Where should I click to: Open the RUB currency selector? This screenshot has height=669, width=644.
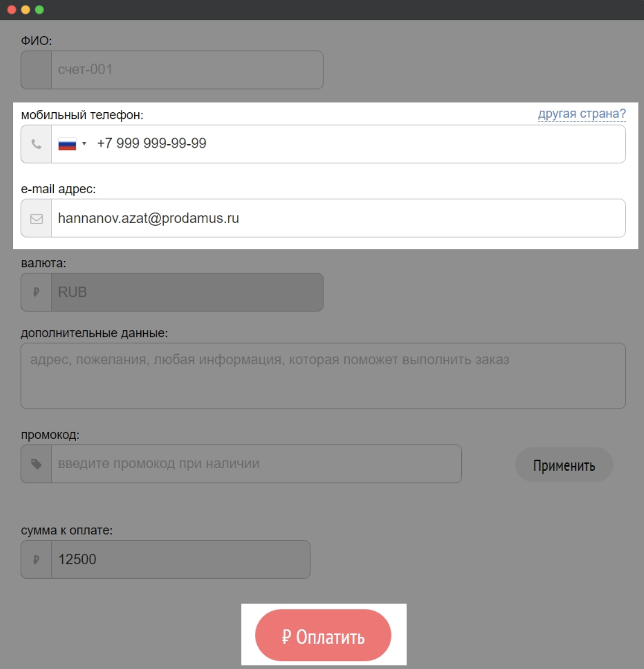[x=187, y=292]
